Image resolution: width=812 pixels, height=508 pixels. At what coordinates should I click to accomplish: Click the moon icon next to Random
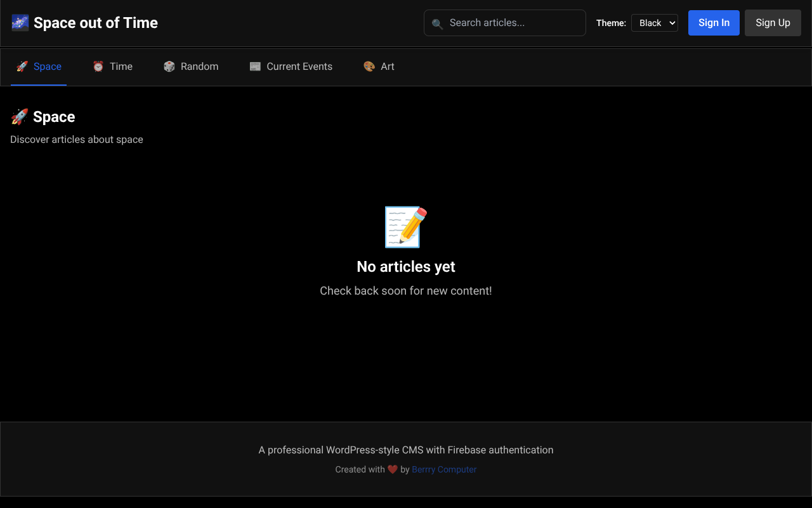click(x=169, y=66)
